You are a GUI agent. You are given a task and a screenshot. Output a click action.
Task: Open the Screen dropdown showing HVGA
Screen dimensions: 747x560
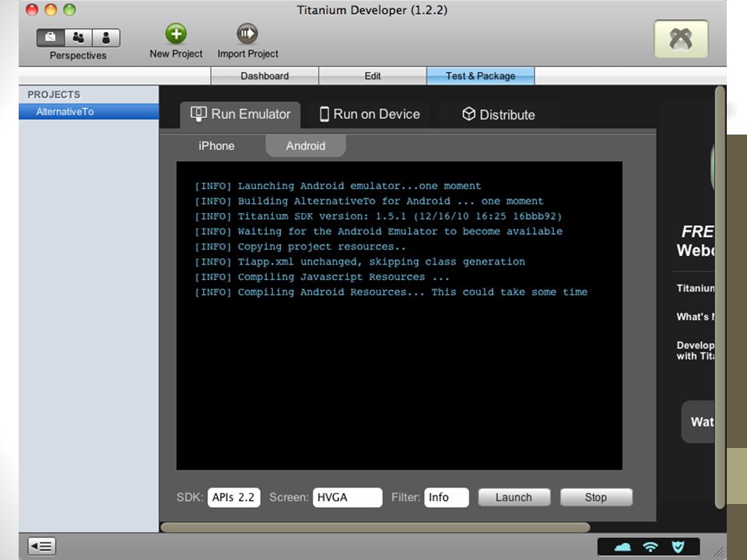[x=347, y=497]
